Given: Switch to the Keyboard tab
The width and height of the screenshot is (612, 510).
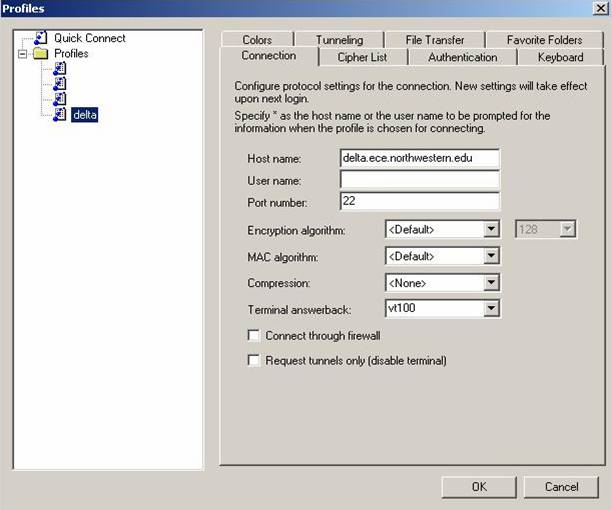Looking at the screenshot, I should (560, 57).
